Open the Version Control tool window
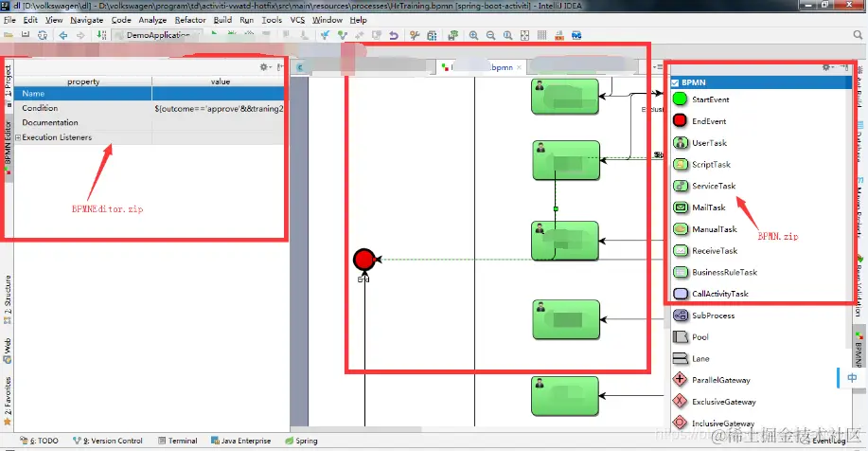Screen dimensions: 868x451 tap(108, 441)
